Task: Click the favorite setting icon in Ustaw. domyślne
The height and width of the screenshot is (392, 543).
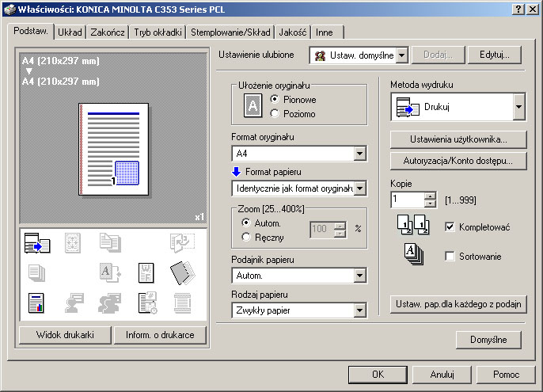Action: [x=320, y=55]
